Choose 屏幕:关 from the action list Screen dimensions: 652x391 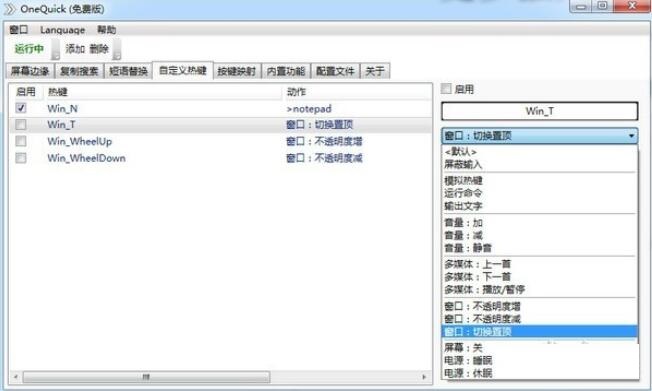click(x=539, y=348)
